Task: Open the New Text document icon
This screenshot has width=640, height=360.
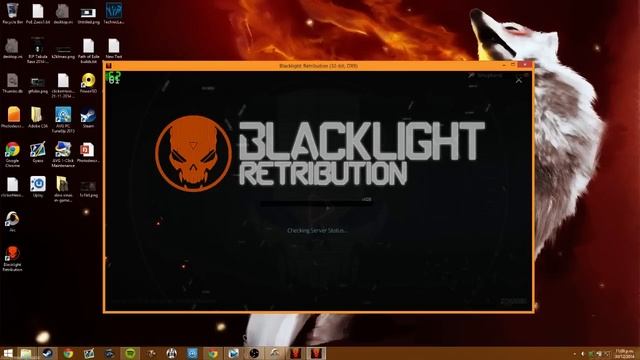Action: click(x=113, y=49)
